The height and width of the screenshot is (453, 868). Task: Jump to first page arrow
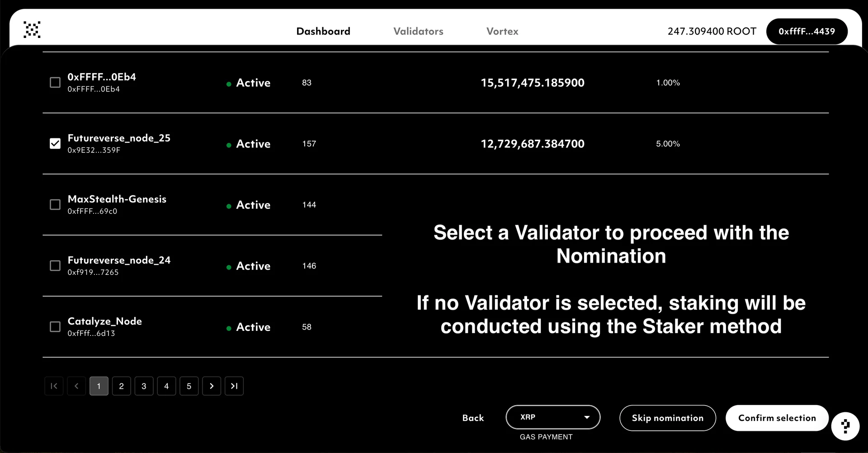pyautogui.click(x=54, y=386)
